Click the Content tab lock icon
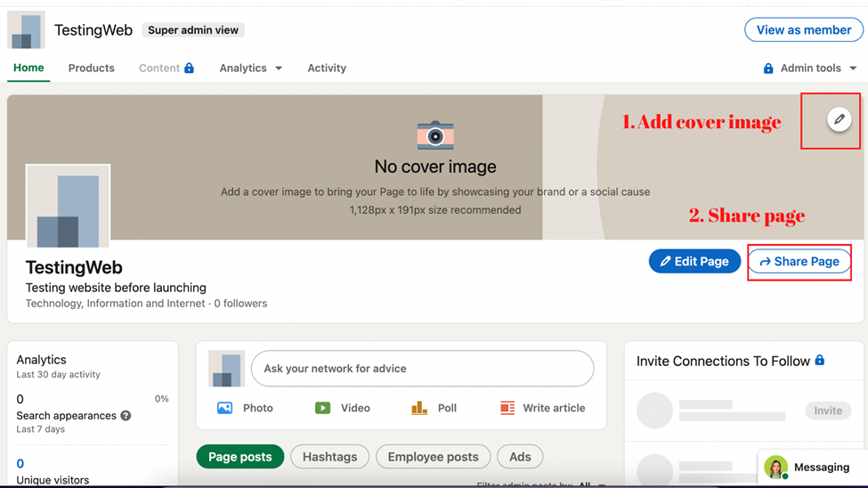The height and width of the screenshot is (488, 868). coord(190,68)
